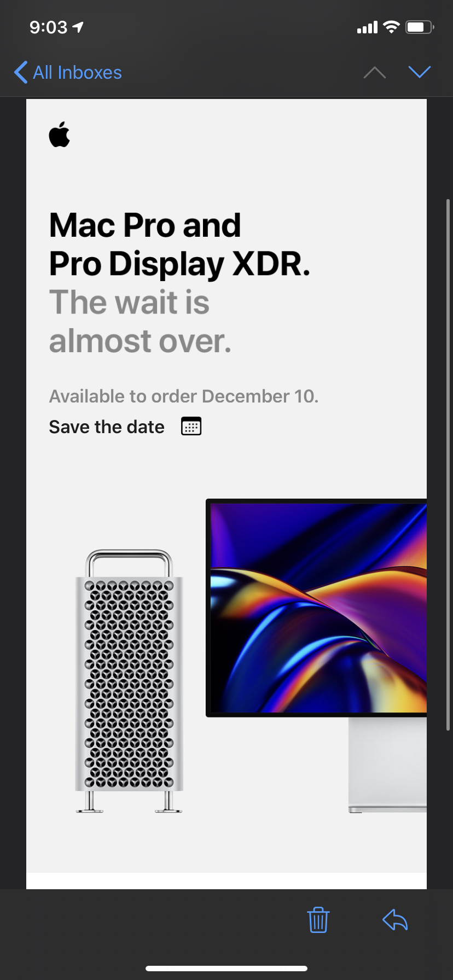The image size is (453, 980).
Task: Tap the Wi-Fi icon in status bar
Action: [391, 27]
